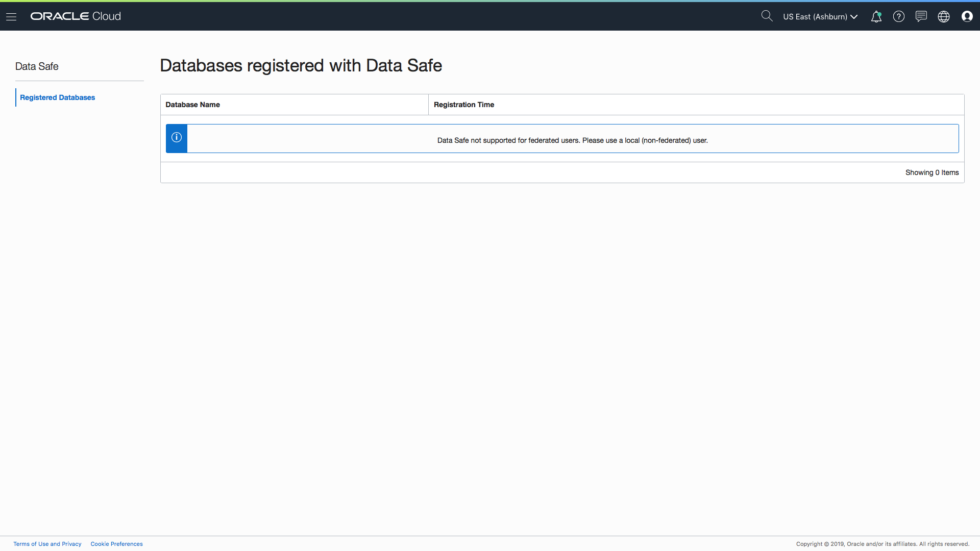Open the help question mark icon

pyautogui.click(x=899, y=16)
